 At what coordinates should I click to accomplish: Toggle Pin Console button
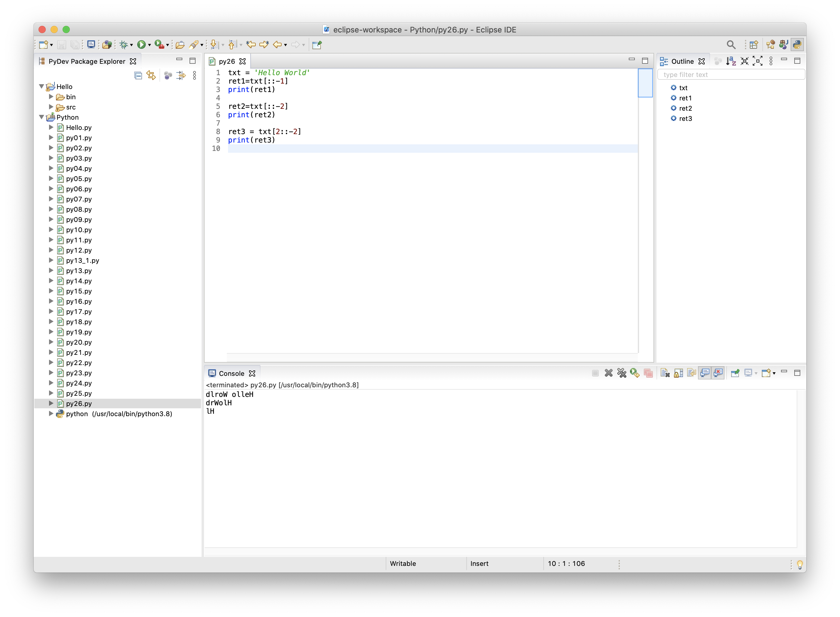(735, 373)
